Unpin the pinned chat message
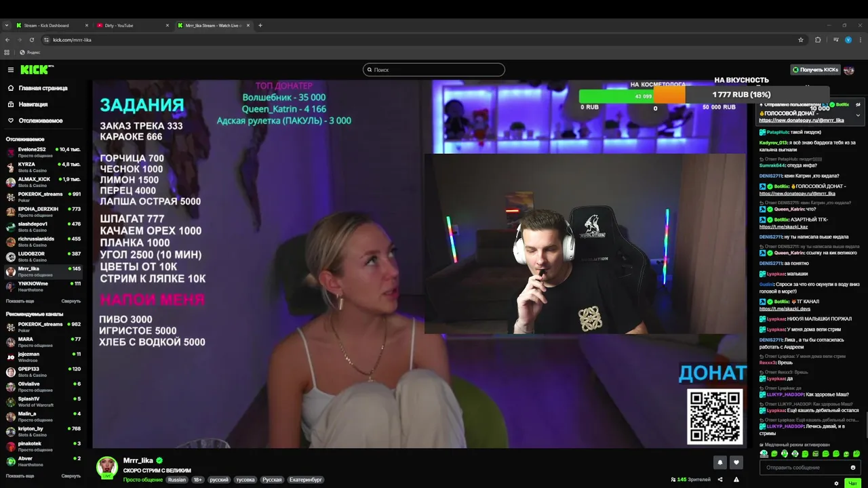Screen dimensions: 868x488 tap(858, 104)
